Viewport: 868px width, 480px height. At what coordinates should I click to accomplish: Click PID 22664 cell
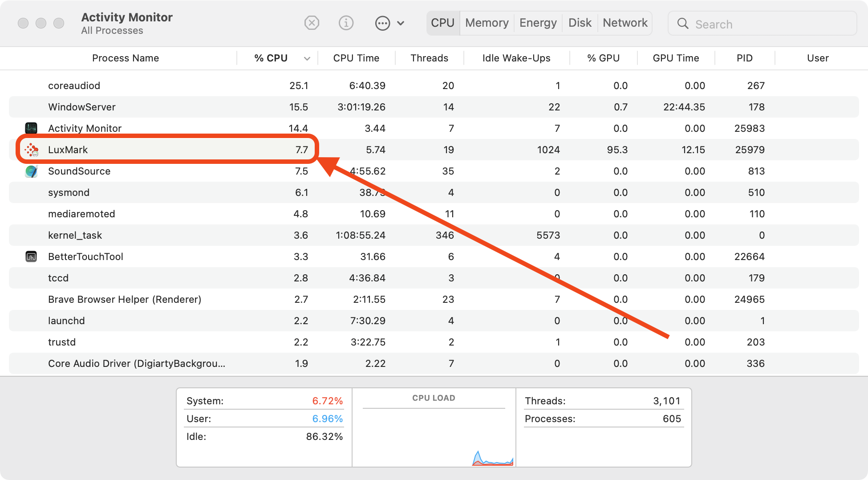click(x=749, y=256)
